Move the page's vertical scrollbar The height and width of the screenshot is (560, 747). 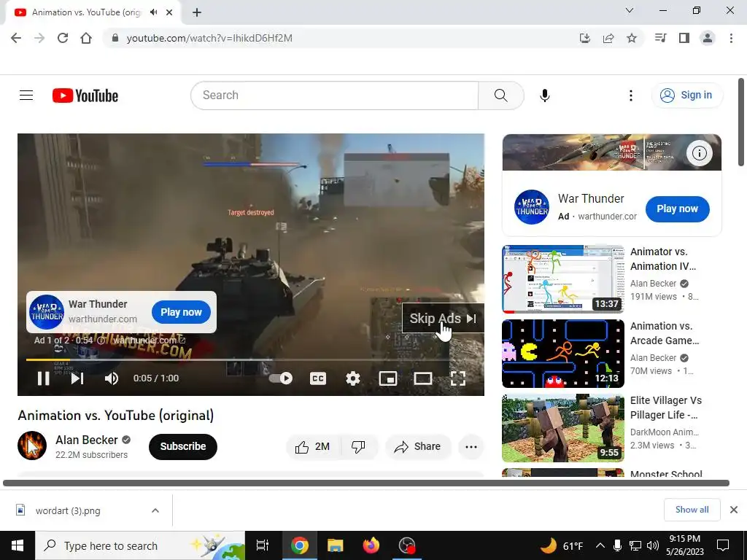click(741, 122)
